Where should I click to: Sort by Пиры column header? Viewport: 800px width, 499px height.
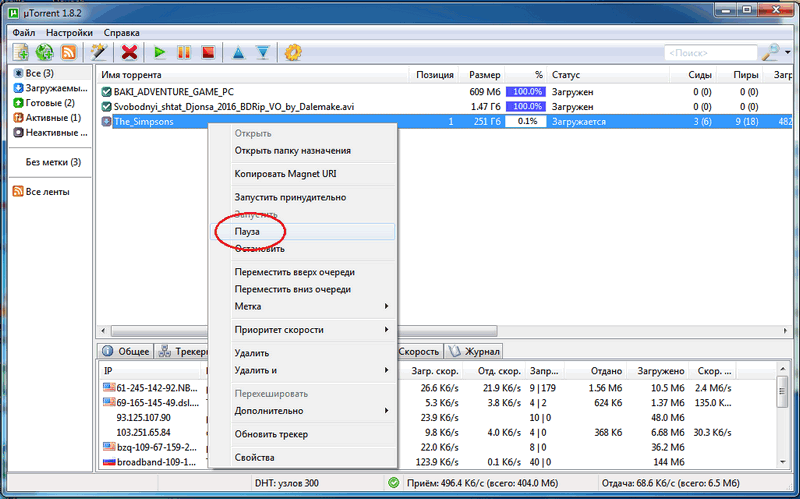[740, 74]
